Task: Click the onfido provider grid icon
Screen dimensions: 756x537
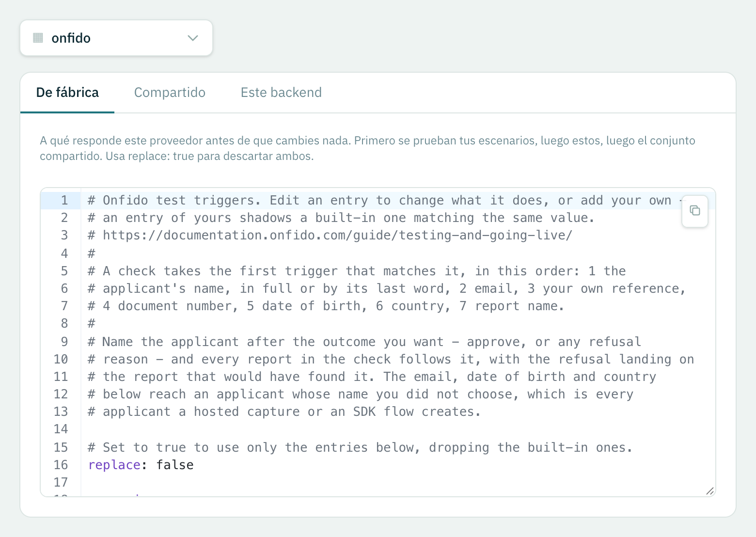Action: coord(38,38)
